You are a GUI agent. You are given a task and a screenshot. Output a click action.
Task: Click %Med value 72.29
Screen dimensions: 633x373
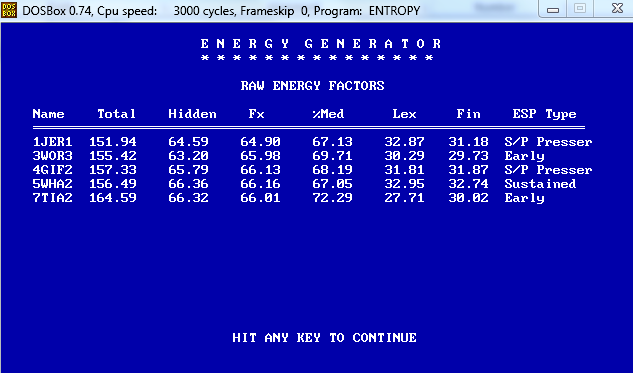332,198
